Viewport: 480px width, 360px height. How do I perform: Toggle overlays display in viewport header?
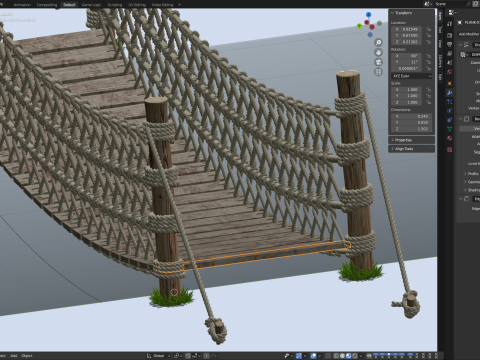coord(313,356)
